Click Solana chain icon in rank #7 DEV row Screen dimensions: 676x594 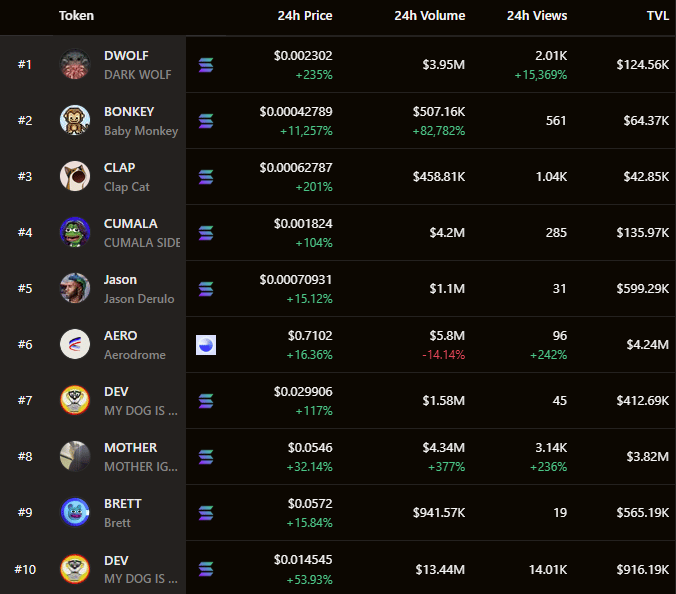click(x=206, y=401)
